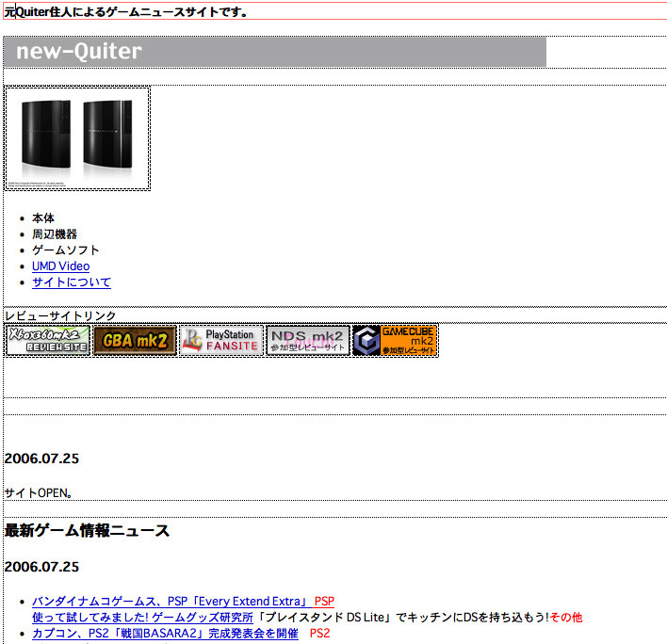
Task: Click the レビューサイトリンク heading
Action: coord(60,315)
